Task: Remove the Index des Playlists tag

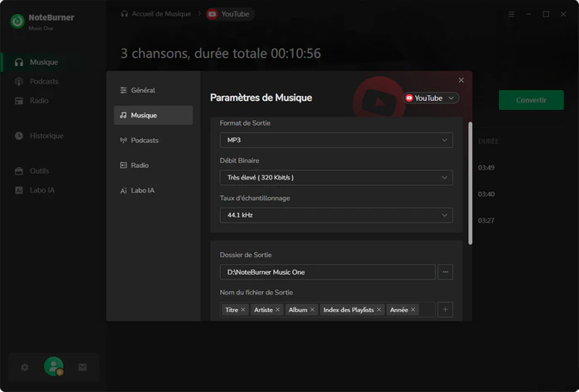Action: [x=379, y=309]
